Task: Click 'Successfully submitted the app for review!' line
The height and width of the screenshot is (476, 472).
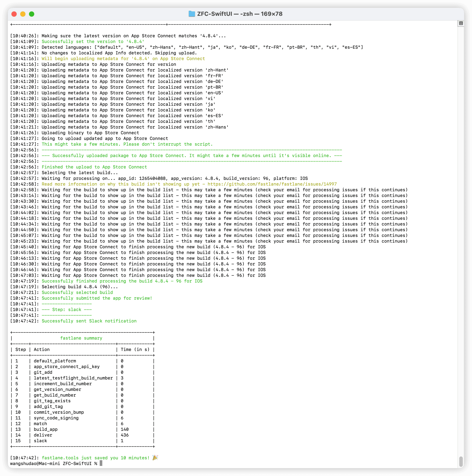Action: 97,298
